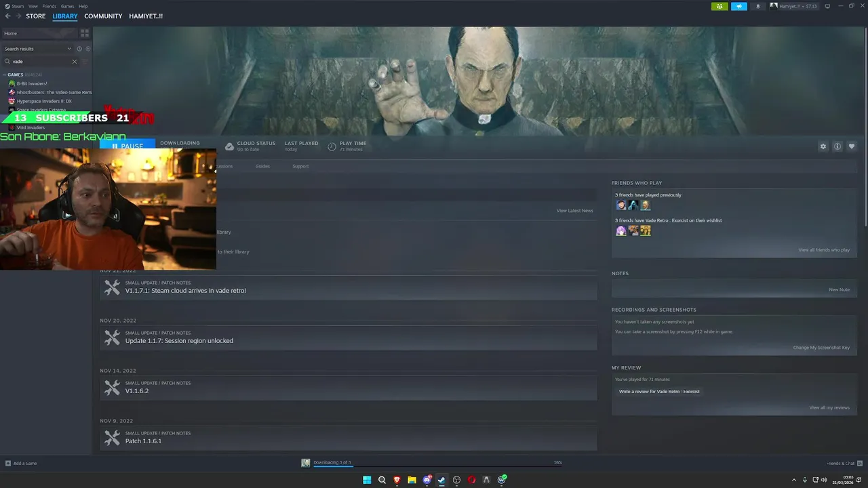Open the green friends activity button
Image resolution: width=868 pixels, height=488 pixels.
point(719,6)
